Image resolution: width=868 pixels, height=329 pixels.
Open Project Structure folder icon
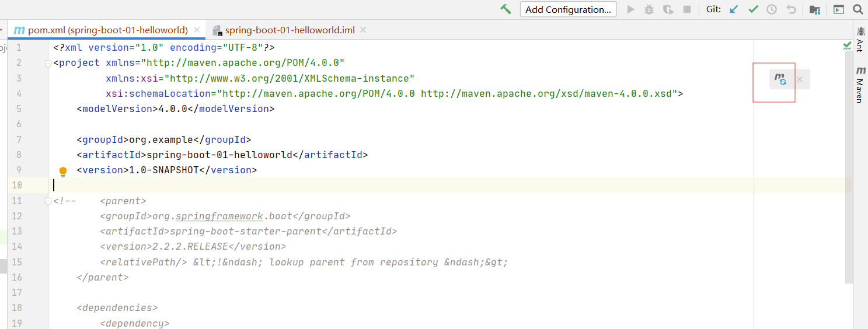pyautogui.click(x=815, y=9)
